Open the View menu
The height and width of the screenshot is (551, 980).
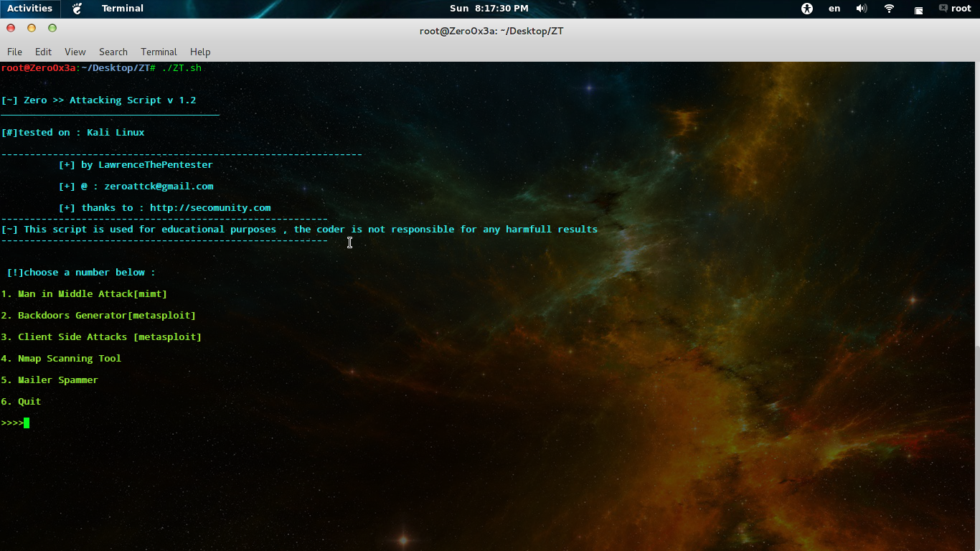click(x=75, y=52)
